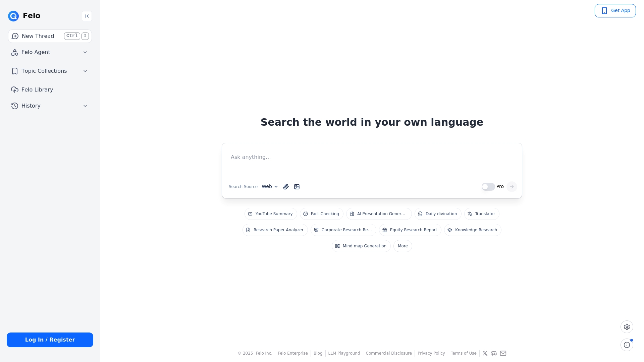Select the Daily divination chip
The width and height of the screenshot is (644, 362).
(x=438, y=214)
